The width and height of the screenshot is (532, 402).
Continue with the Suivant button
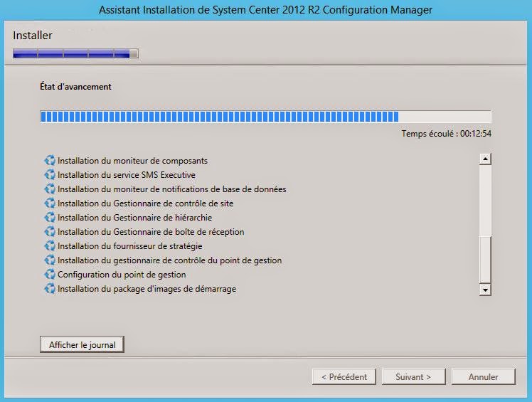(x=414, y=377)
